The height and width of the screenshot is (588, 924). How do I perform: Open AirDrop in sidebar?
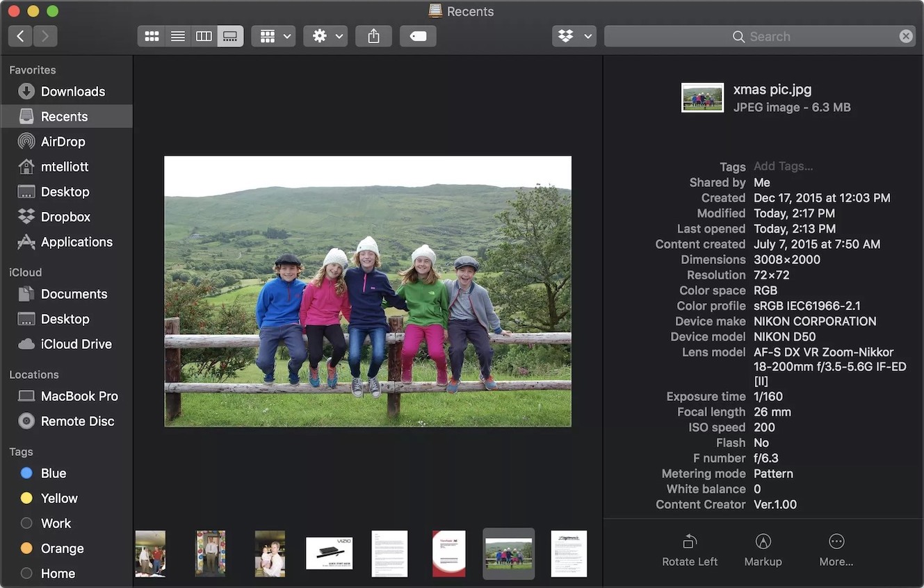[63, 142]
